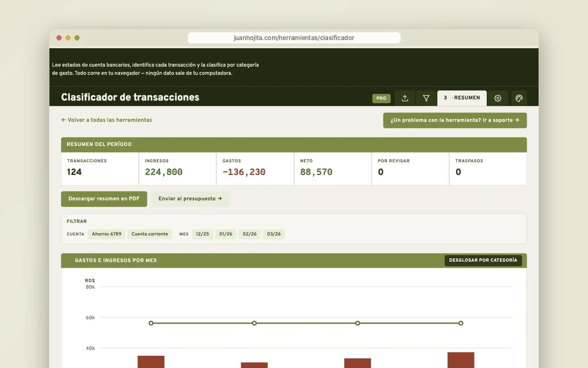Select the Gastos value −136,230
The image size is (588, 368).
[x=244, y=172]
